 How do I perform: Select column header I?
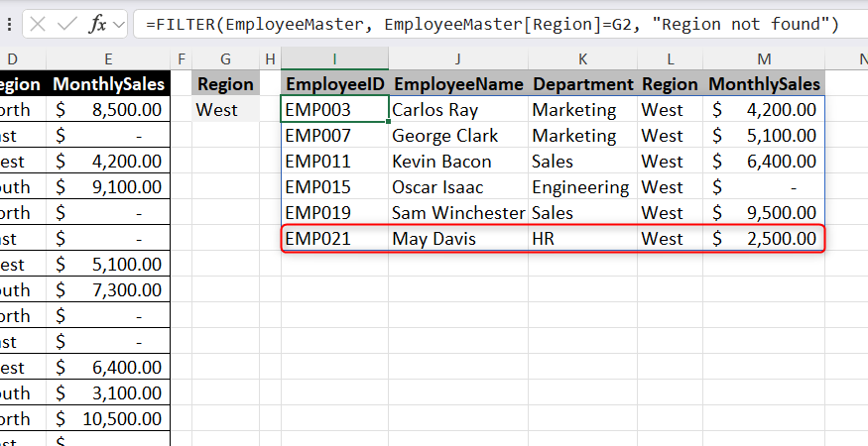tap(334, 58)
